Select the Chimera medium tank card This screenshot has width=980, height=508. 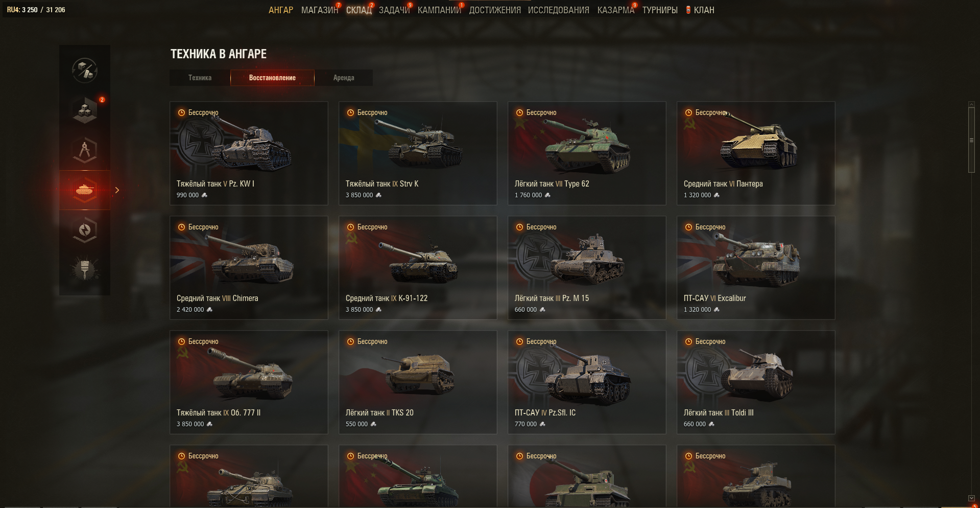(x=249, y=268)
